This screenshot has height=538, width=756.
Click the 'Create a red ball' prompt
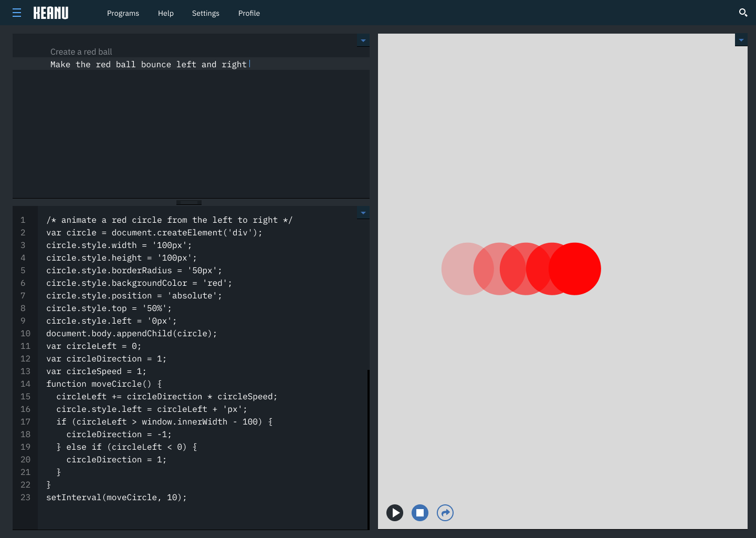(81, 52)
